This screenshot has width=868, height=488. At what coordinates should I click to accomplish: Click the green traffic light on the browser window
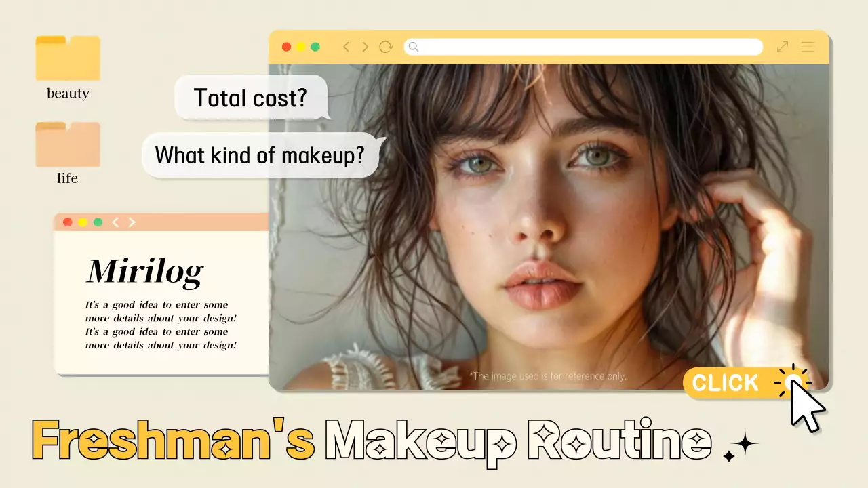click(x=315, y=47)
